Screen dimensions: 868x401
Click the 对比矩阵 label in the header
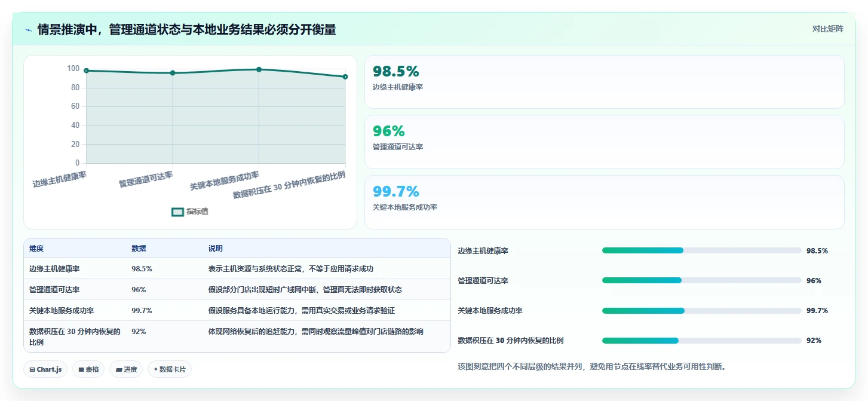pyautogui.click(x=827, y=29)
